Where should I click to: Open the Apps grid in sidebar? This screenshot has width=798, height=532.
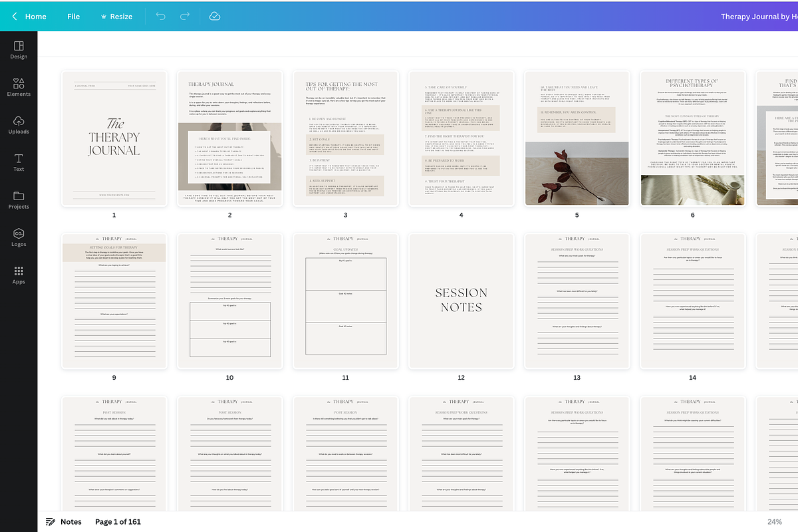coord(19,275)
